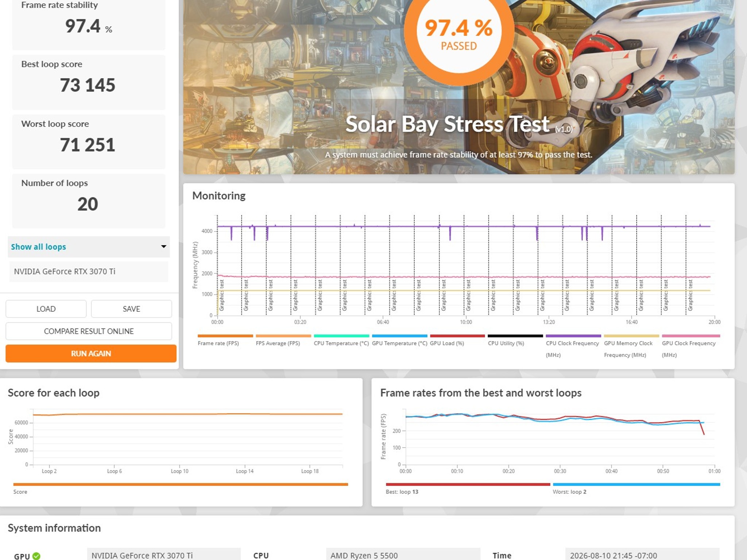747x560 pixels.
Task: Toggle the GPU Load (%) legend swatch
Action: click(457, 336)
